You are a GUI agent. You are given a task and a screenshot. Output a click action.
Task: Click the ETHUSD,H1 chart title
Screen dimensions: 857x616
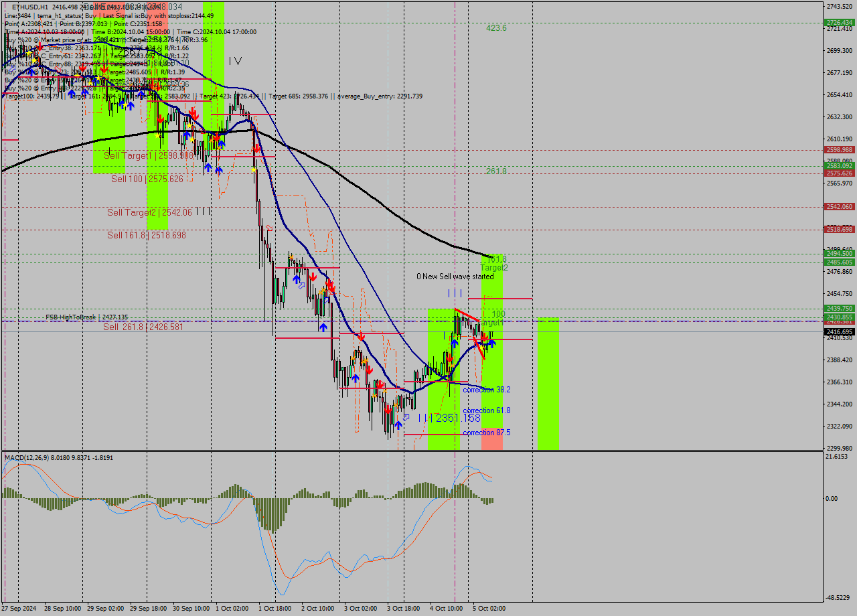[29, 7]
